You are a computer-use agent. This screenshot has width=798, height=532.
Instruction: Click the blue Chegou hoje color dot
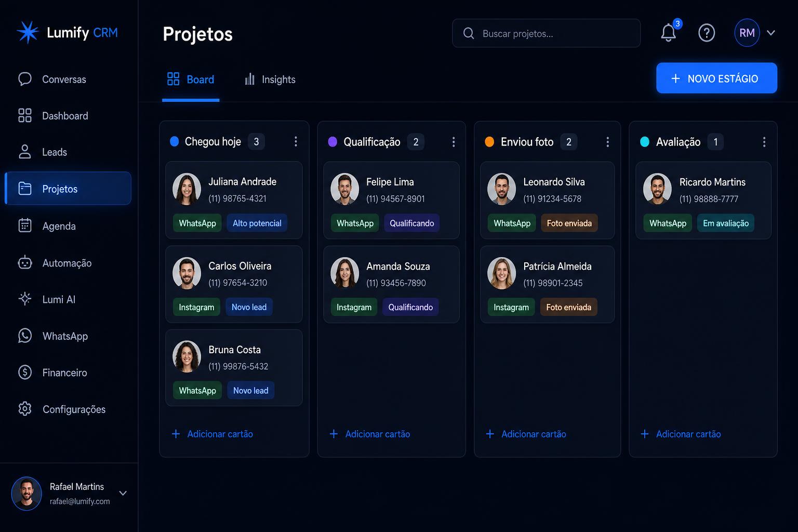175,141
